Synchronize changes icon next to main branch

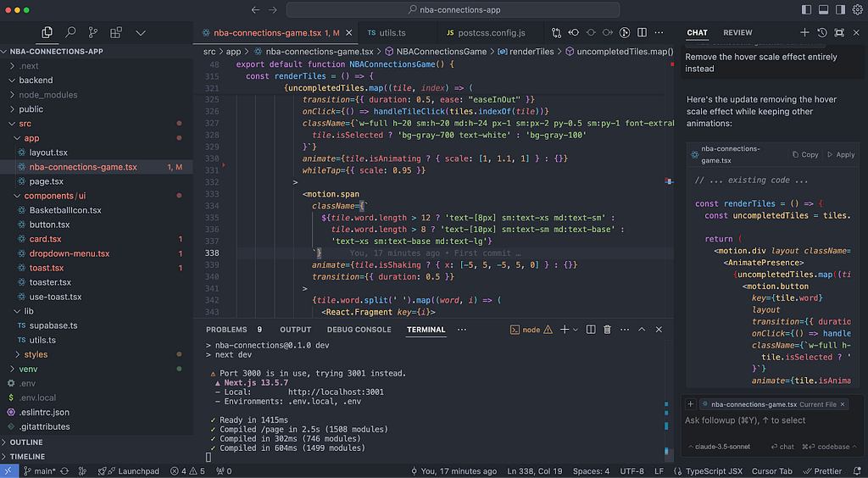point(64,471)
